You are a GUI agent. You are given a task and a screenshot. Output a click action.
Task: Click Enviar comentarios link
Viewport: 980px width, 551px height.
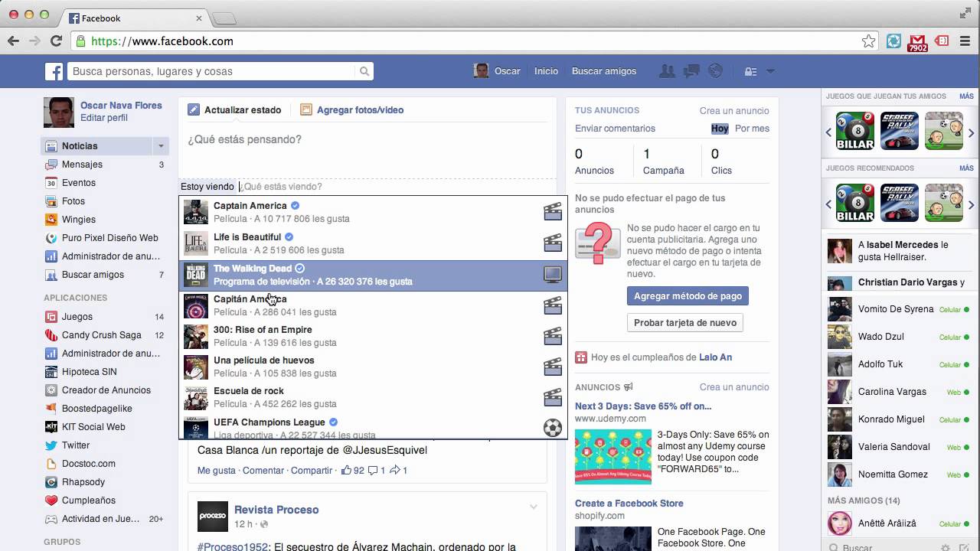pos(615,129)
